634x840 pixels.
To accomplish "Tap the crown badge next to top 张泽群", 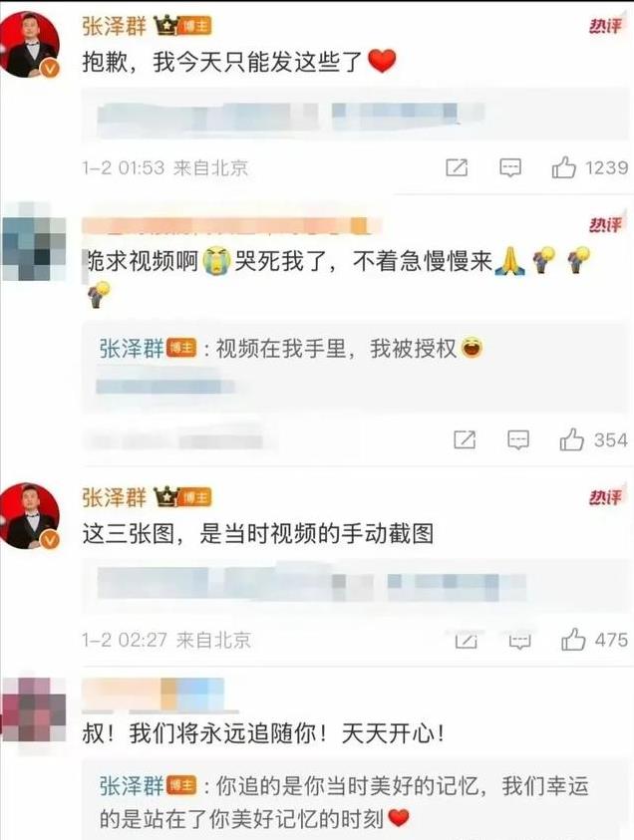I will coord(166,25).
